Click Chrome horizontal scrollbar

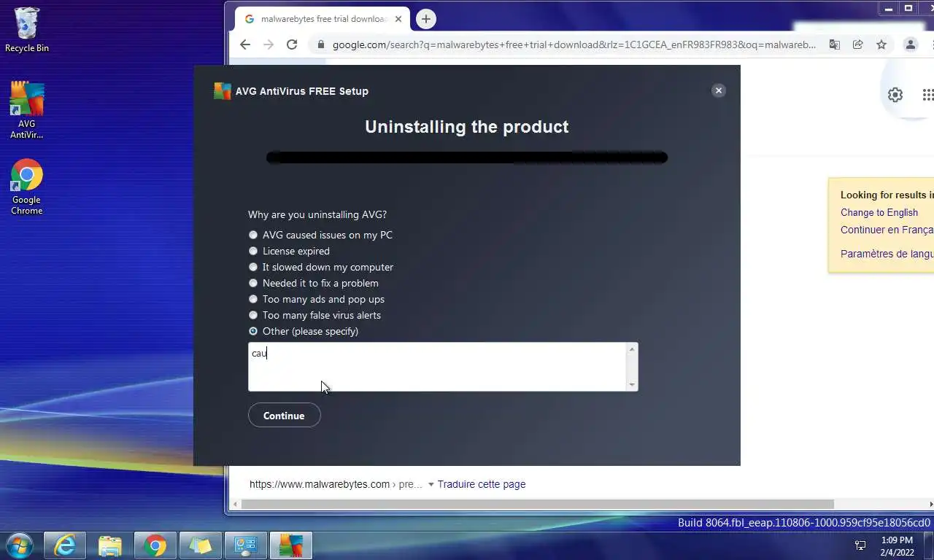pyautogui.click(x=538, y=504)
